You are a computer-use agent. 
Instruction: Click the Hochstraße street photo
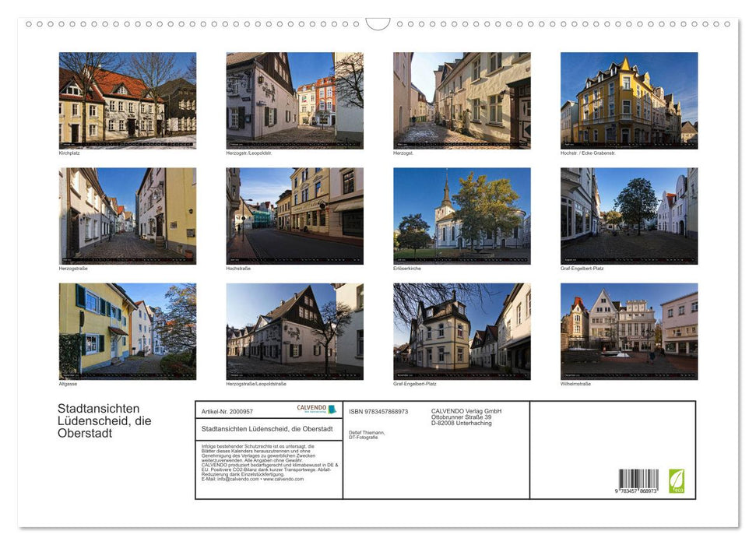(294, 215)
